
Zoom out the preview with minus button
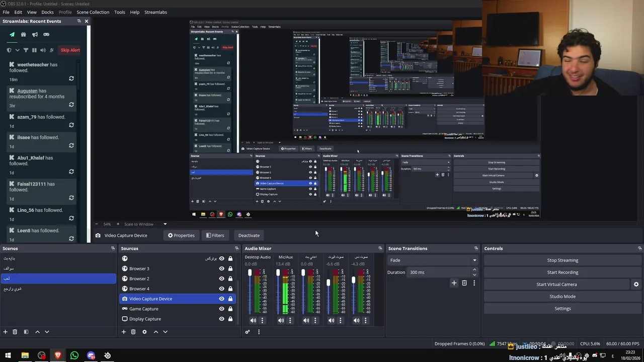pos(97,224)
